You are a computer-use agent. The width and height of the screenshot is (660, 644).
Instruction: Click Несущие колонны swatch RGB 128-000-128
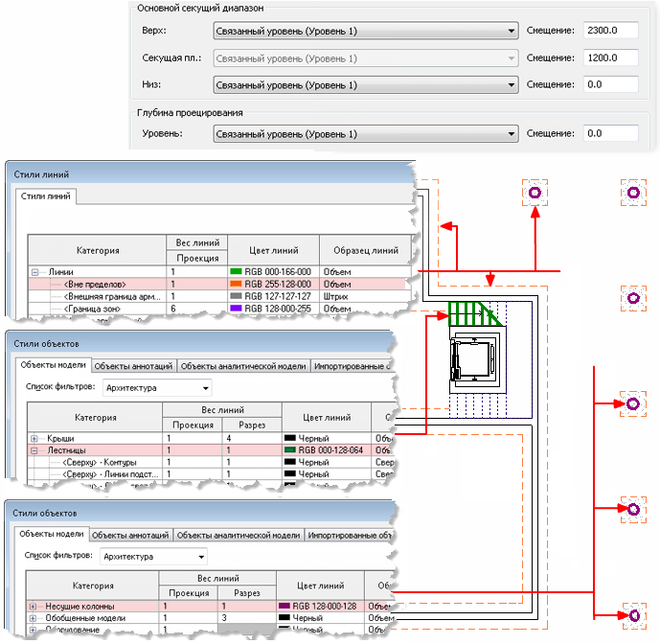[x=284, y=606]
